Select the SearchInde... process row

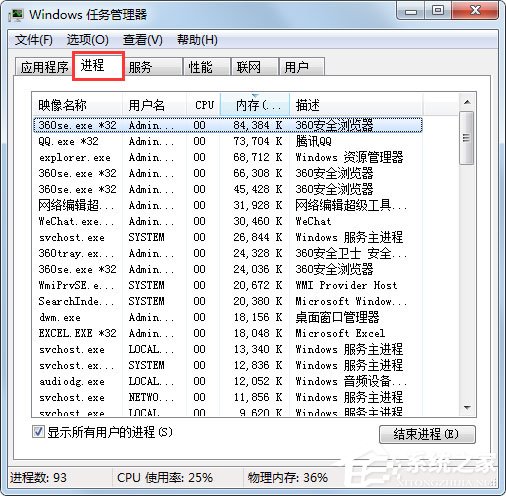[x=228, y=301]
